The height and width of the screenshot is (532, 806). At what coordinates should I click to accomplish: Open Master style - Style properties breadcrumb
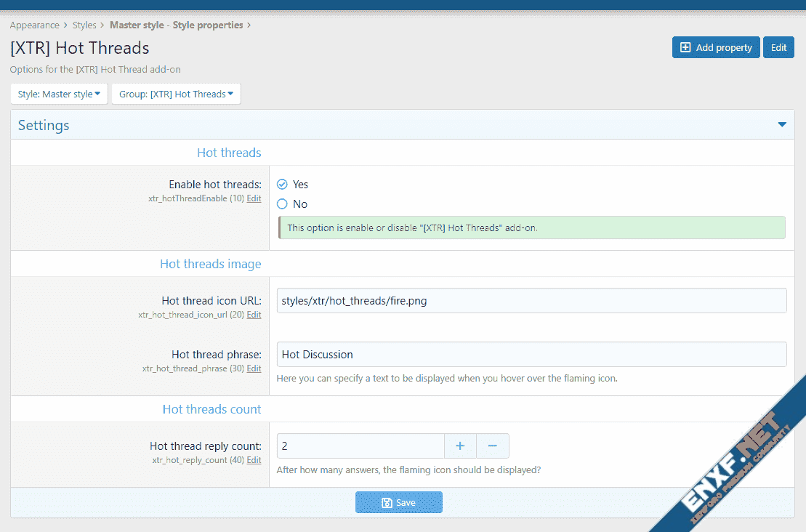[x=176, y=25]
